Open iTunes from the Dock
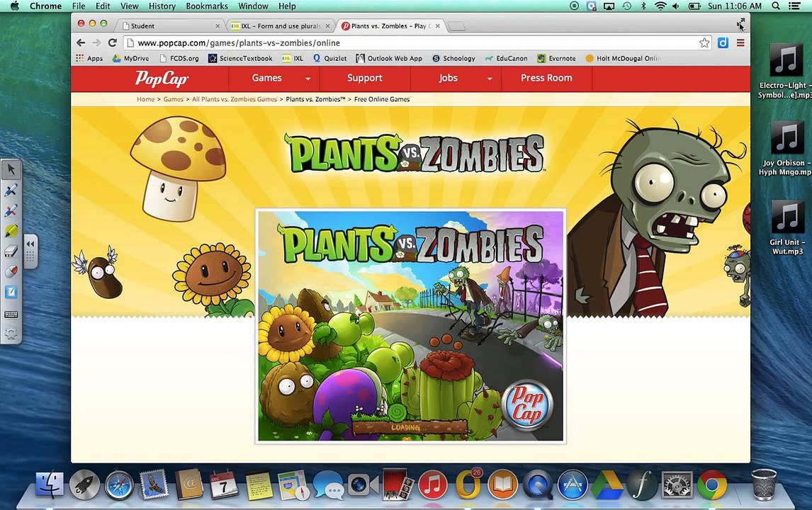The width and height of the screenshot is (812, 510). 432,486
